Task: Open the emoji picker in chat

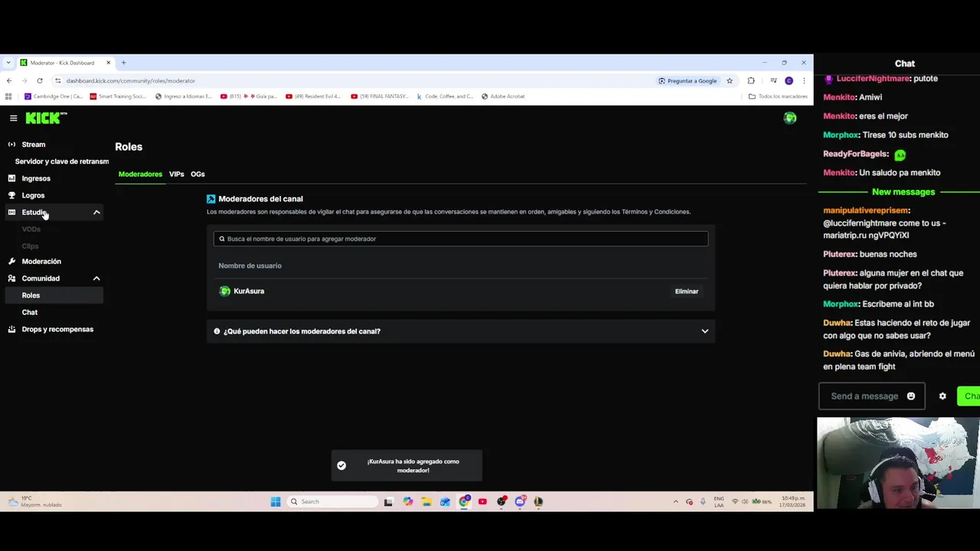Action: tap(910, 396)
